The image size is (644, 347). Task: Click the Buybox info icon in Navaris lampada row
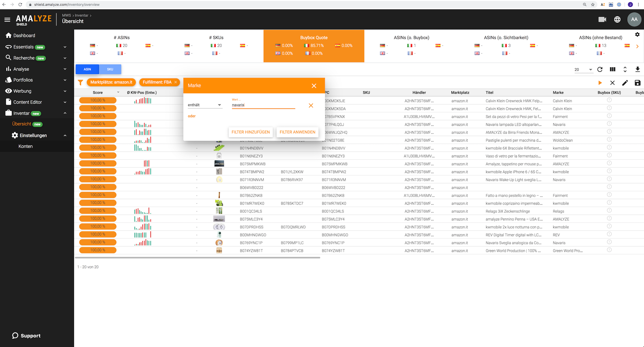coord(609,124)
